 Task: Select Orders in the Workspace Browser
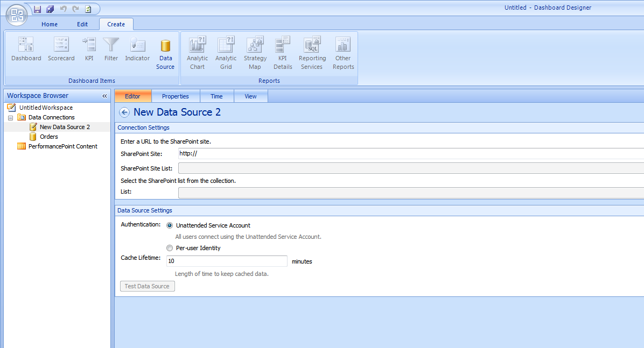click(x=48, y=137)
